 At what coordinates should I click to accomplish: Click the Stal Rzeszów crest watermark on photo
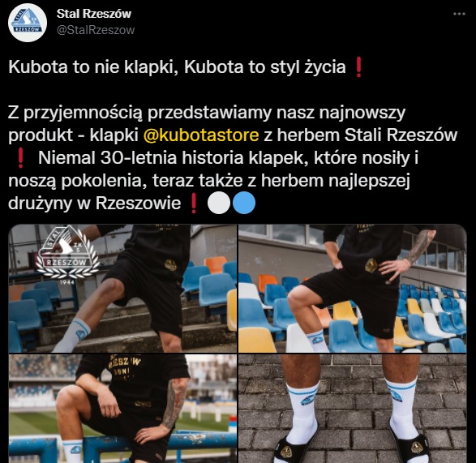tap(67, 255)
